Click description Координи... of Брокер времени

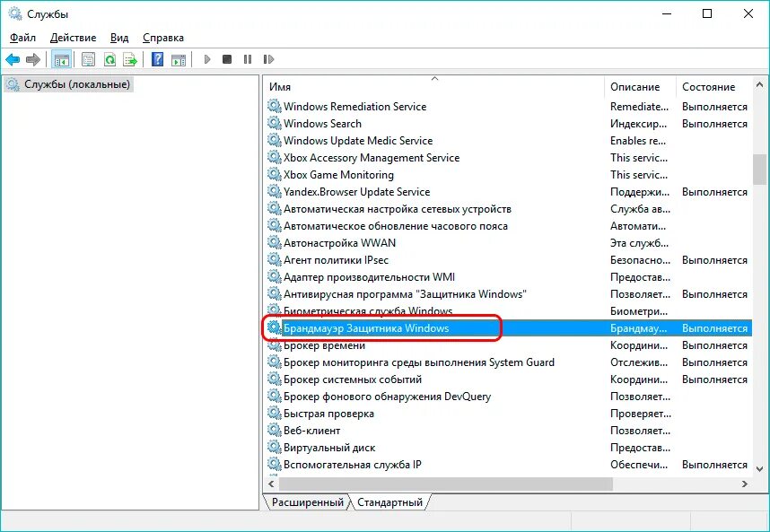point(638,345)
